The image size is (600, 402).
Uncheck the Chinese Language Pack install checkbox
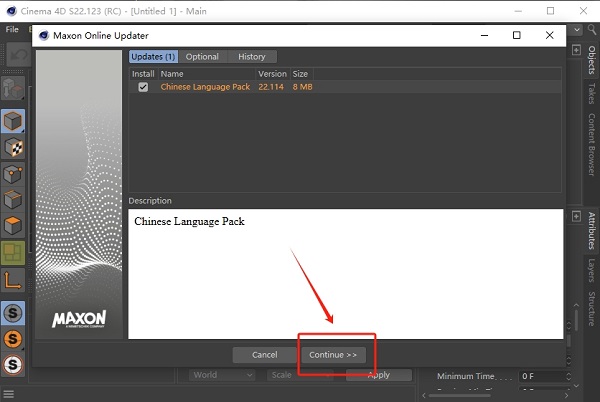point(143,88)
